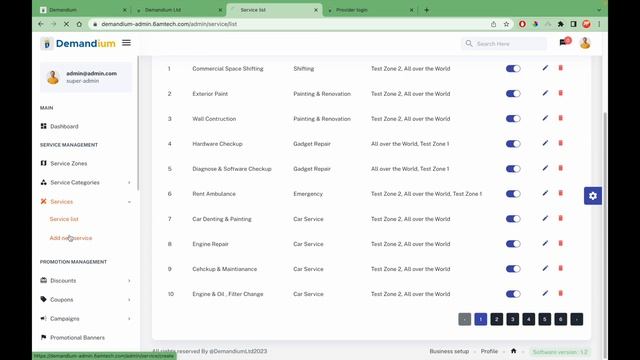This screenshot has width=640, height=360.
Task: Toggle status of Engine Repair
Action: (x=513, y=244)
